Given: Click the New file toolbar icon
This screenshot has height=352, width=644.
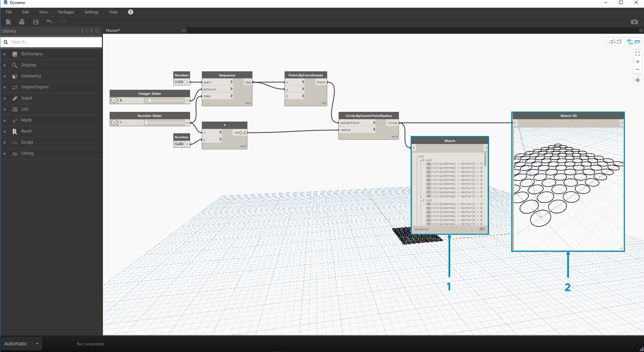Looking at the screenshot, I should pyautogui.click(x=8, y=22).
